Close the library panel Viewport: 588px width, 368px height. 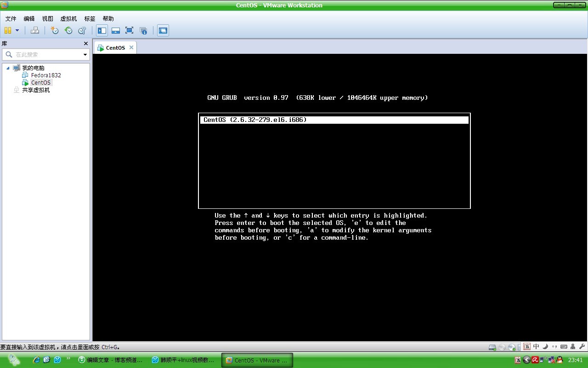pos(85,43)
